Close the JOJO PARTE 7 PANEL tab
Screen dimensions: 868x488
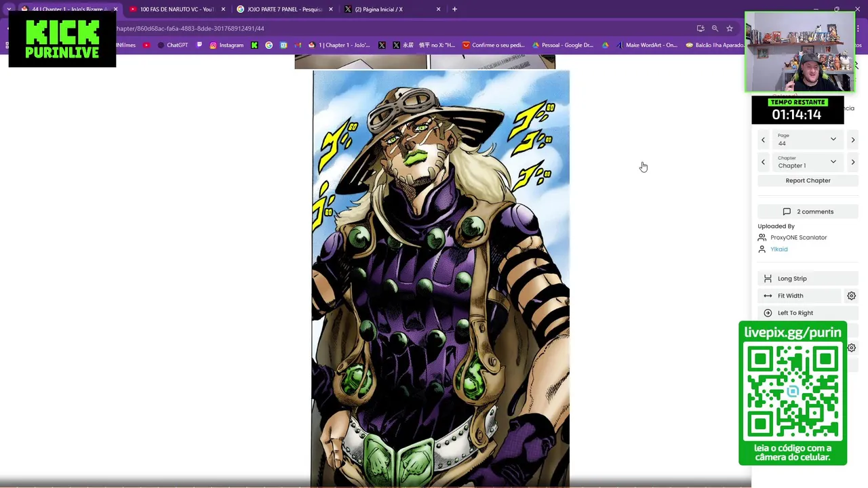tap(331, 9)
